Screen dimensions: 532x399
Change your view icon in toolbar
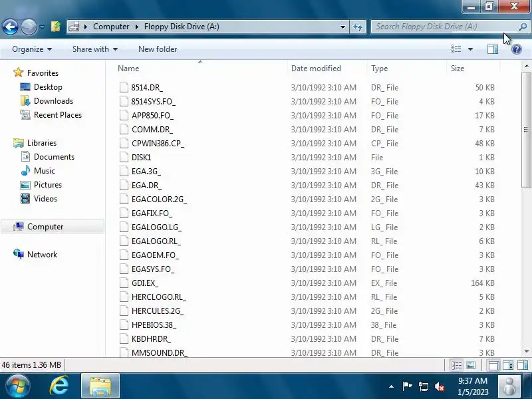pos(456,49)
